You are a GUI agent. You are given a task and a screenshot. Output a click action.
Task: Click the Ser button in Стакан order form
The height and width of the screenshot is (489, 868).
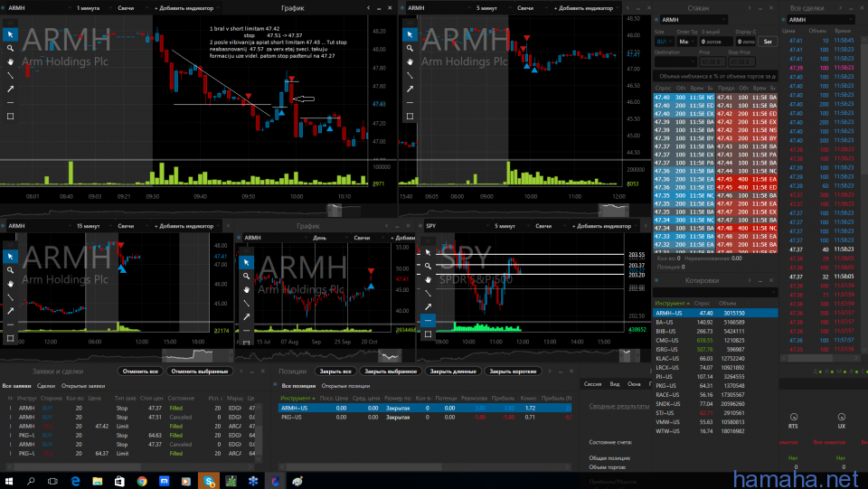click(x=768, y=42)
